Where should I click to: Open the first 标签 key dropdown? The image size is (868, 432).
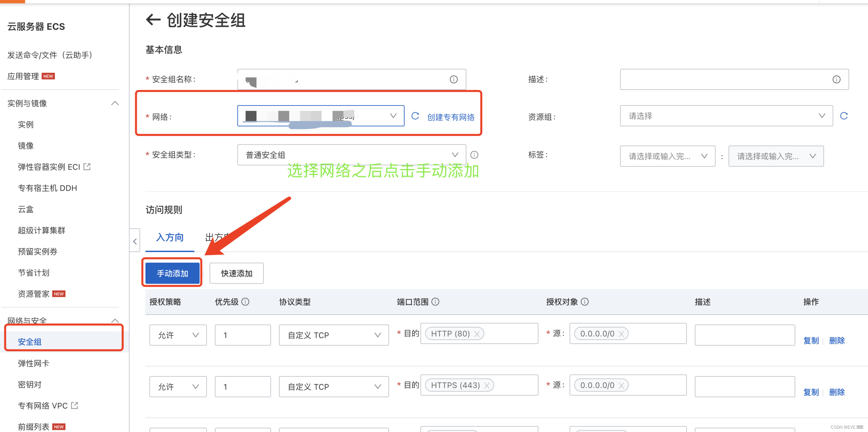pos(667,156)
